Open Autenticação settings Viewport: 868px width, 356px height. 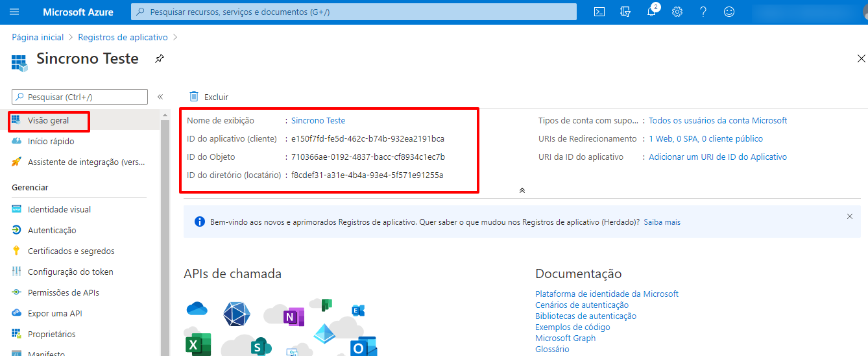(x=52, y=230)
